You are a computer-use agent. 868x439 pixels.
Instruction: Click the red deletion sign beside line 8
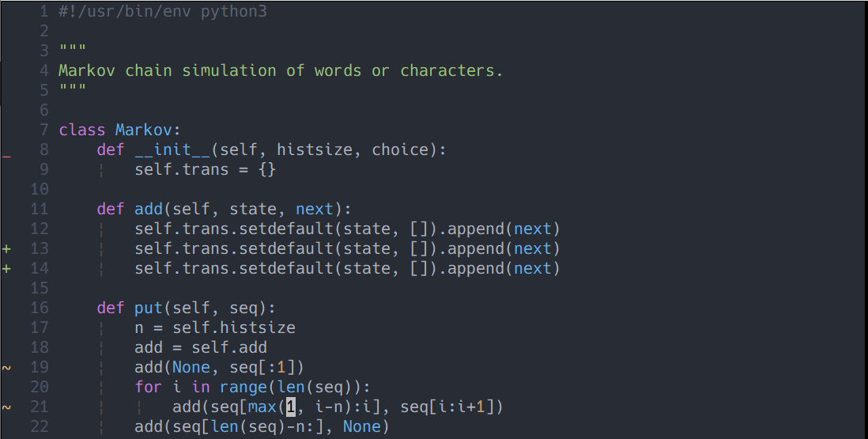(x=6, y=156)
